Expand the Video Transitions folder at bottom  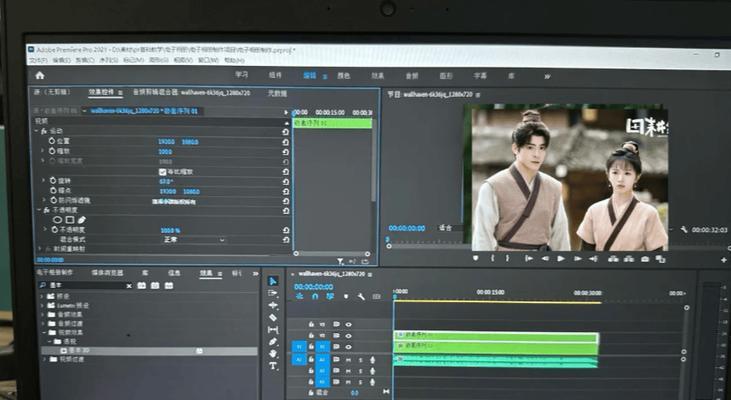[x=45, y=359]
